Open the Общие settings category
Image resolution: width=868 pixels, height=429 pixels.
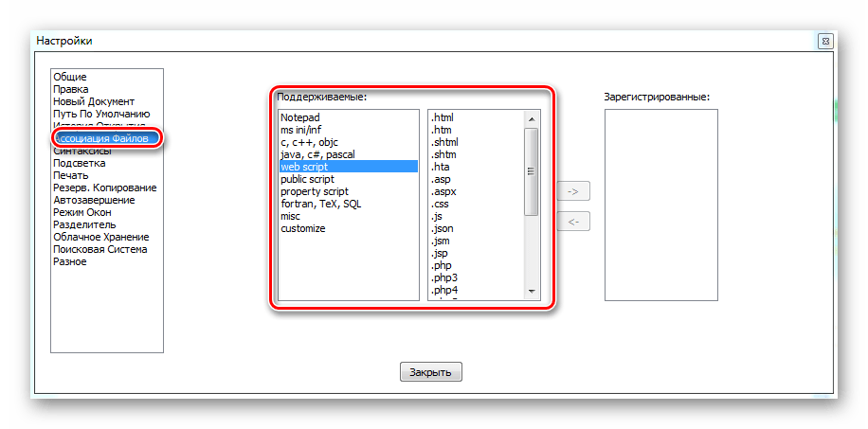[x=70, y=77]
